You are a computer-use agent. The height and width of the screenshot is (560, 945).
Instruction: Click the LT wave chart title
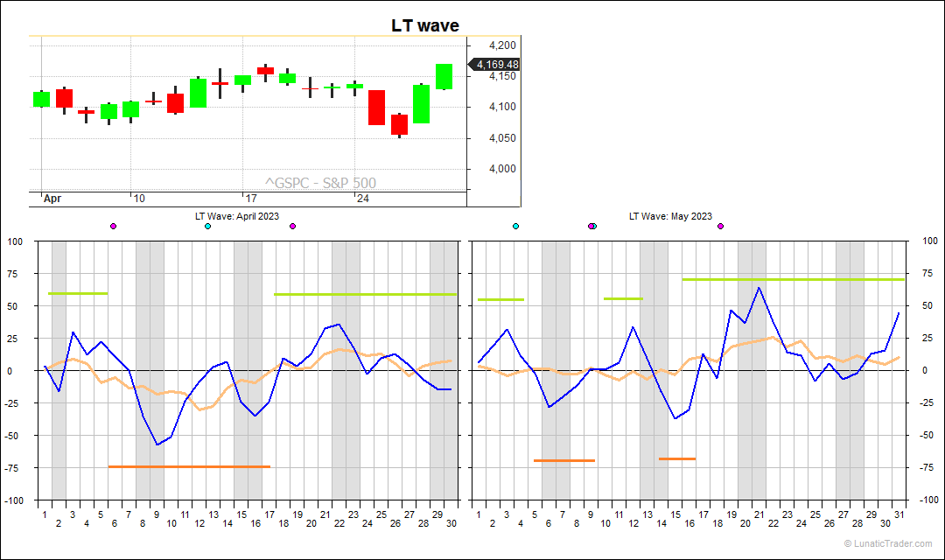[x=424, y=26]
